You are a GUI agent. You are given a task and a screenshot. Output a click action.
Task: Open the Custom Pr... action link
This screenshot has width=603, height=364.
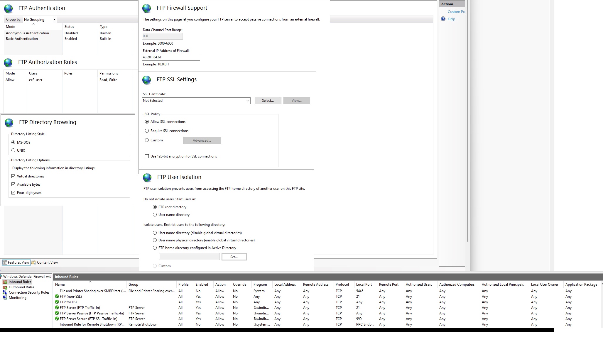pos(456,12)
